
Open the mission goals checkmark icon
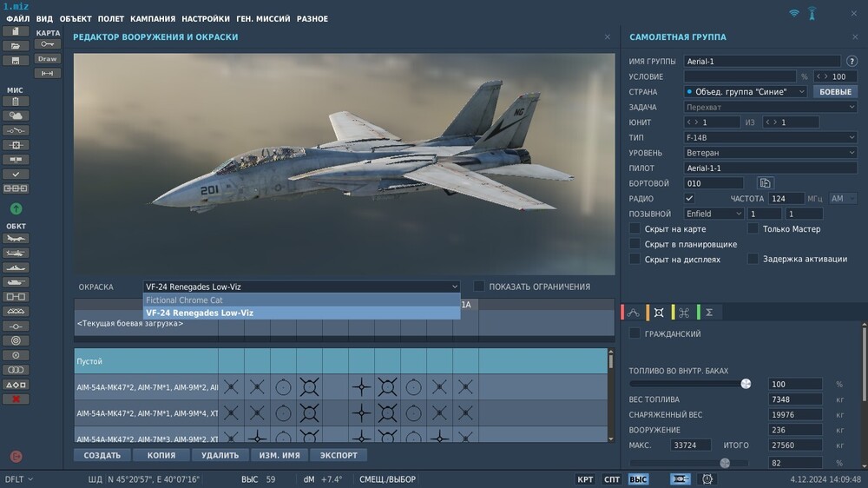coord(16,174)
